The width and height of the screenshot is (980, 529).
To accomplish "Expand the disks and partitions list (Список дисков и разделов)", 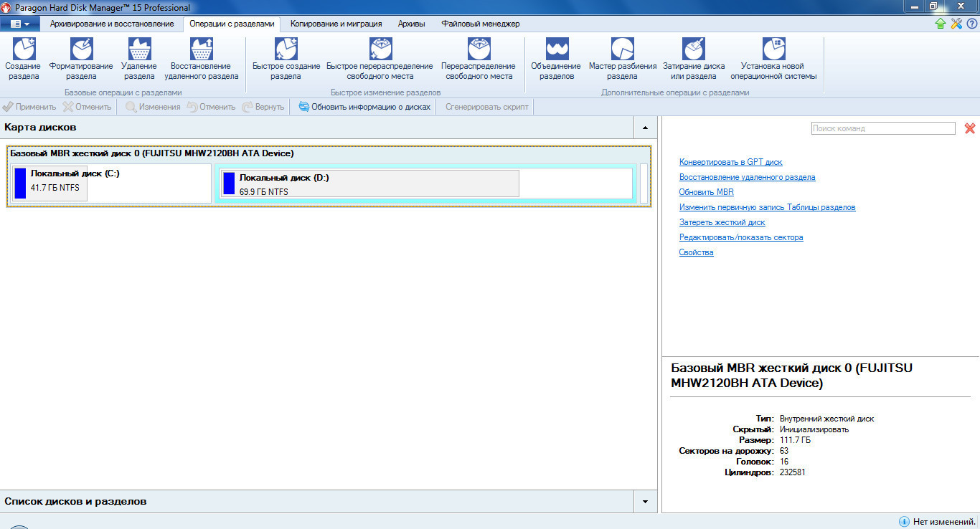I will pyautogui.click(x=644, y=502).
